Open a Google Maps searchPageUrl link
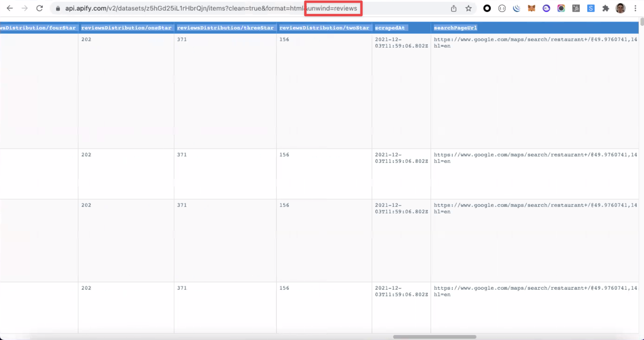Screen dimensions: 644x340 pos(511,39)
